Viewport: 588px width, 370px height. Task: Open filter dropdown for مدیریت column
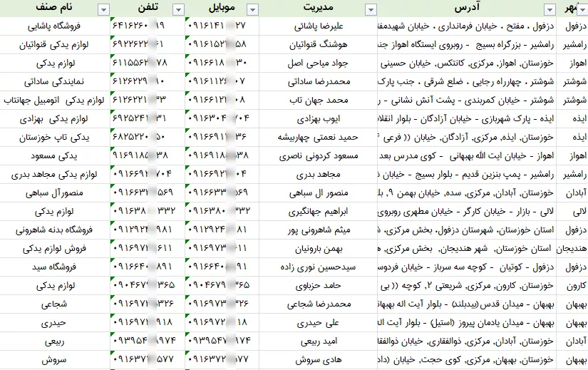tap(371, 10)
